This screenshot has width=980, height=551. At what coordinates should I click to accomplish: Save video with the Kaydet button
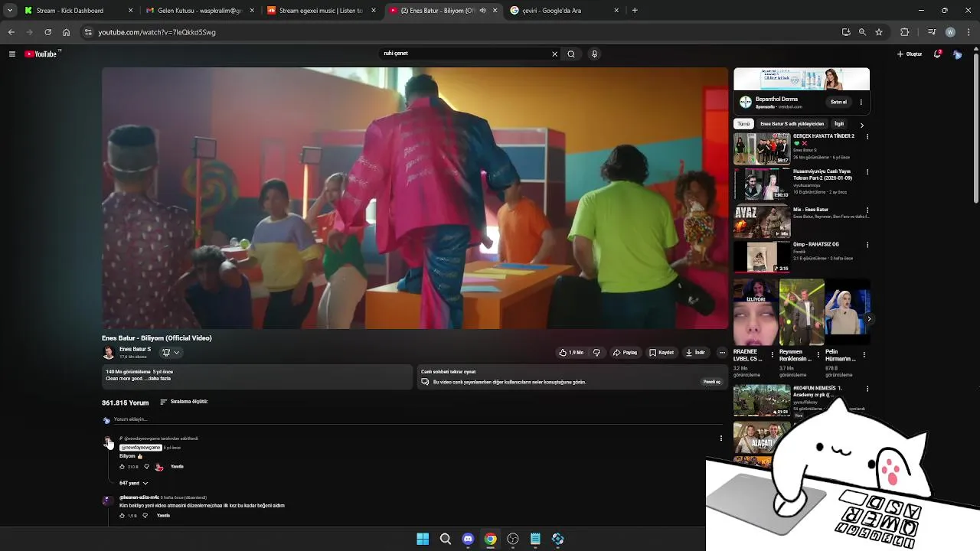coord(661,353)
